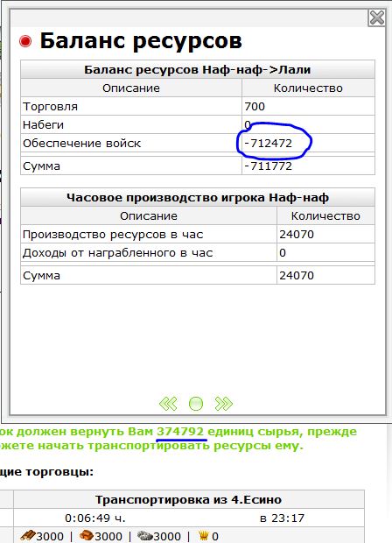
Task: Click the 'Баланс ресурсов Наф-наф->Лали' table header
Action: (198, 69)
